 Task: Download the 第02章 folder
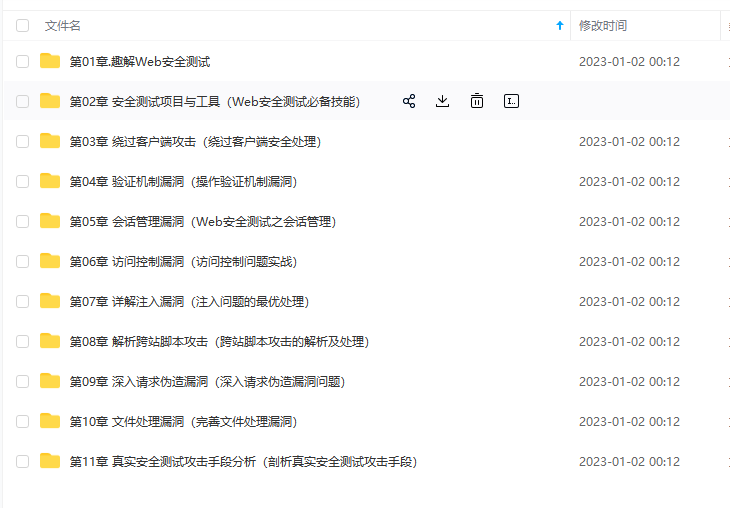[x=442, y=101]
